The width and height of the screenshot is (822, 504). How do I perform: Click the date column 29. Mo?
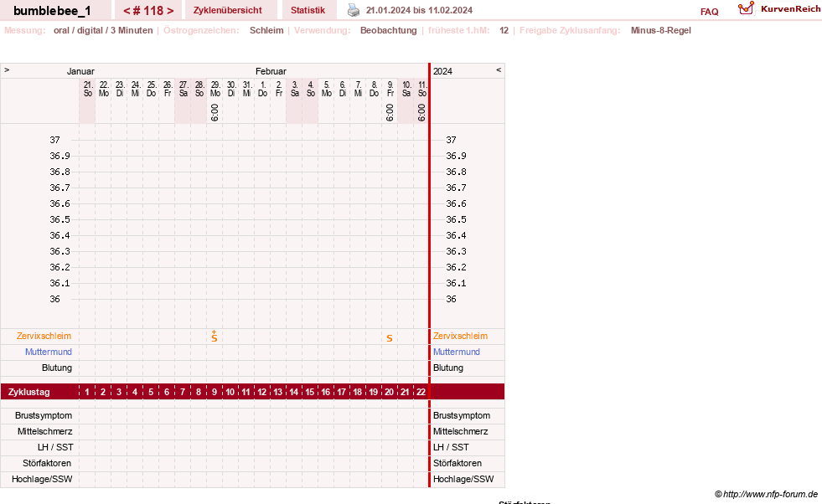tap(215, 89)
